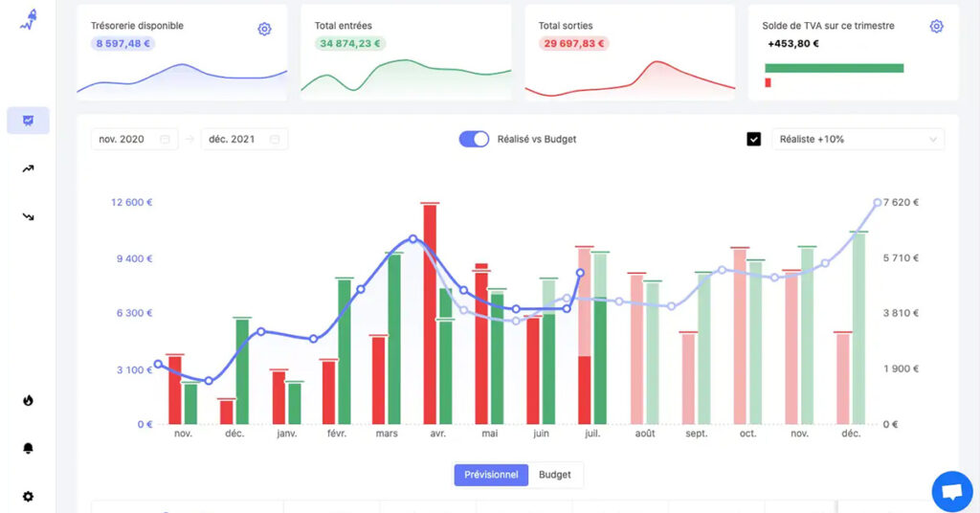The height and width of the screenshot is (513, 980).
Task: Switch to the Prévisionnel tab
Action: click(491, 475)
